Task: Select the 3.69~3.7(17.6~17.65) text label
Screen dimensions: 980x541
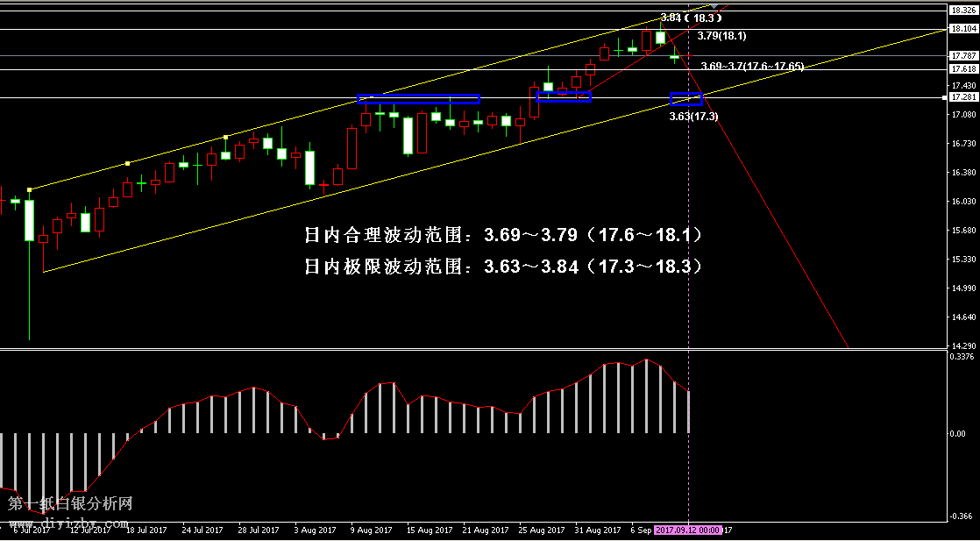Action: (x=752, y=67)
